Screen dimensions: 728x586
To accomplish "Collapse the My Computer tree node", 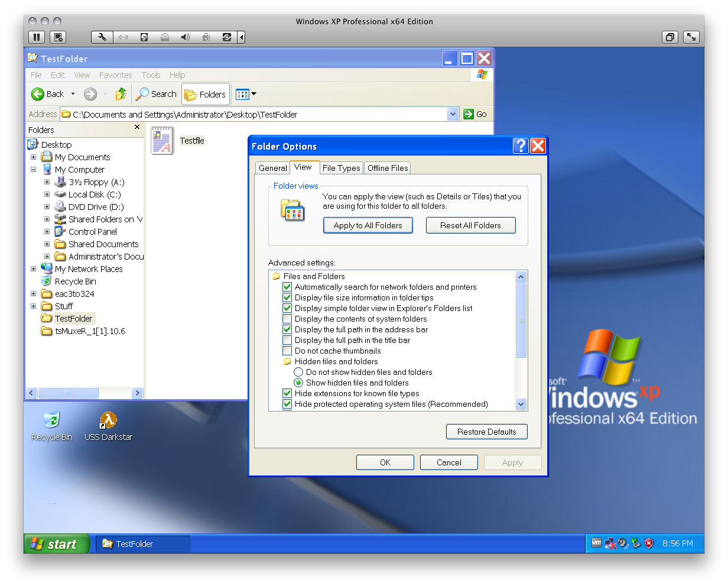I will 33,170.
